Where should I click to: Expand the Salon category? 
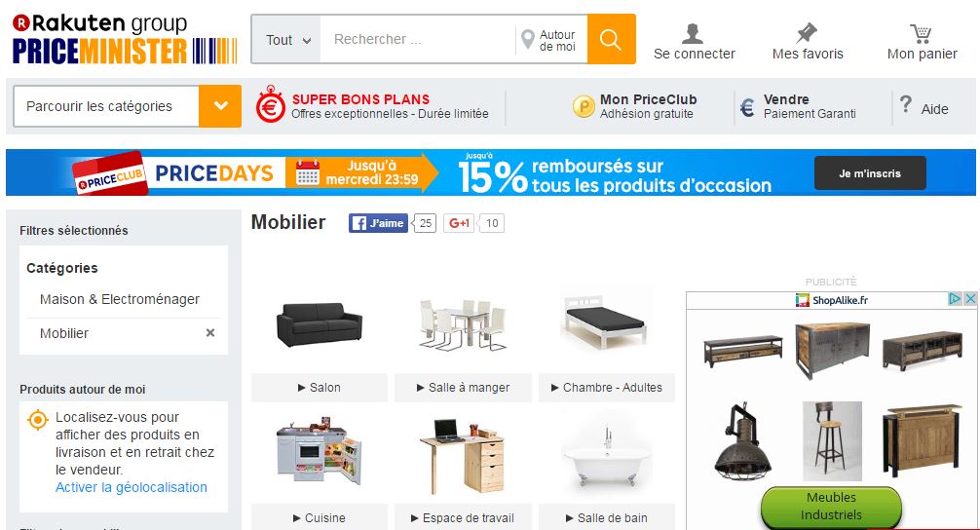pyautogui.click(x=320, y=388)
